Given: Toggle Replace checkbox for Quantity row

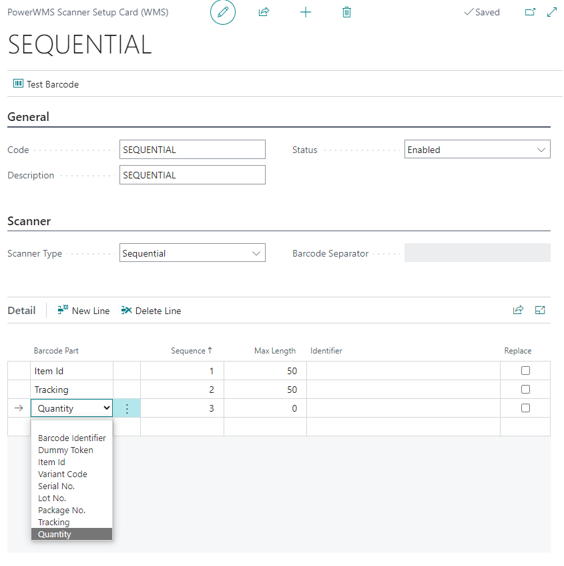Looking at the screenshot, I should coord(525,408).
